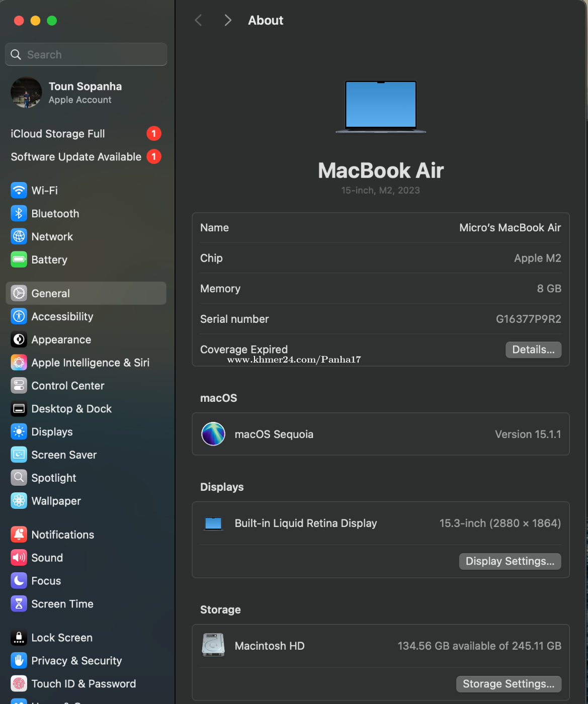
Task: Open the Apple Intelligence & Siri icon
Action: [x=19, y=363]
